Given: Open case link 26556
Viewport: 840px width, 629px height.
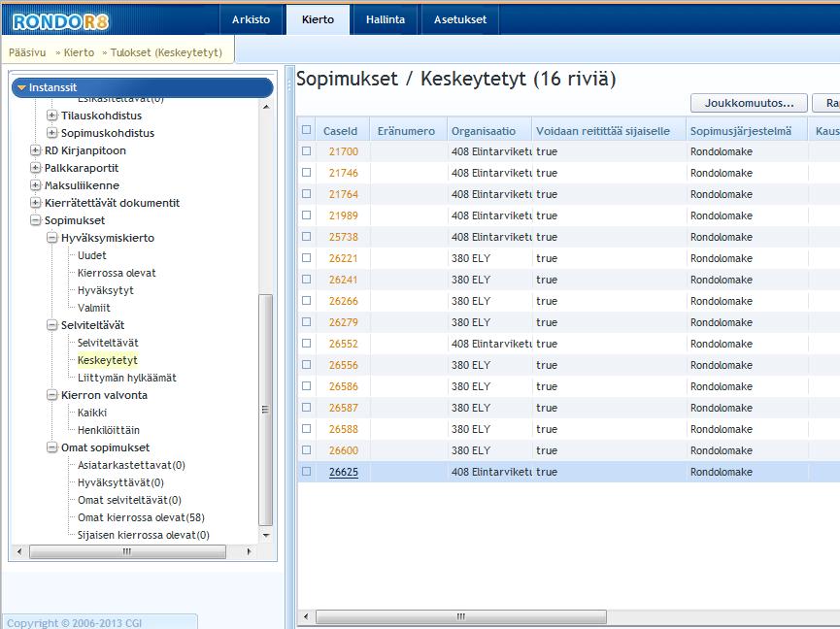Looking at the screenshot, I should tap(344, 365).
